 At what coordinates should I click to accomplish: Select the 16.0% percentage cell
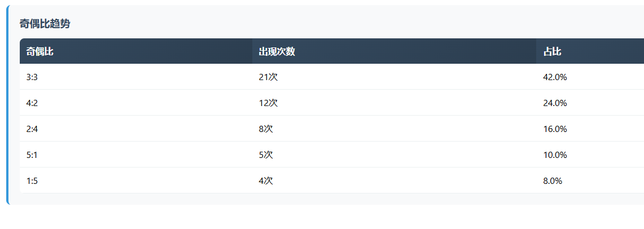555,129
